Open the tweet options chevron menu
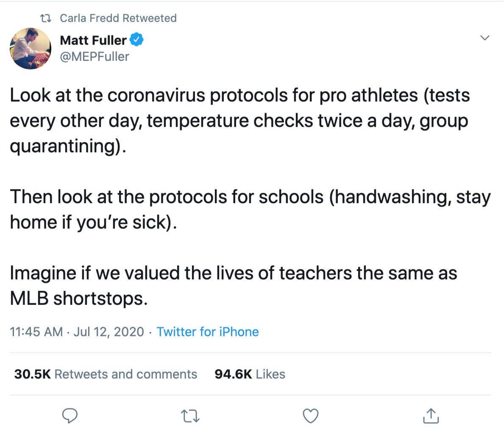The width and height of the screenshot is (504, 432). tap(485, 38)
